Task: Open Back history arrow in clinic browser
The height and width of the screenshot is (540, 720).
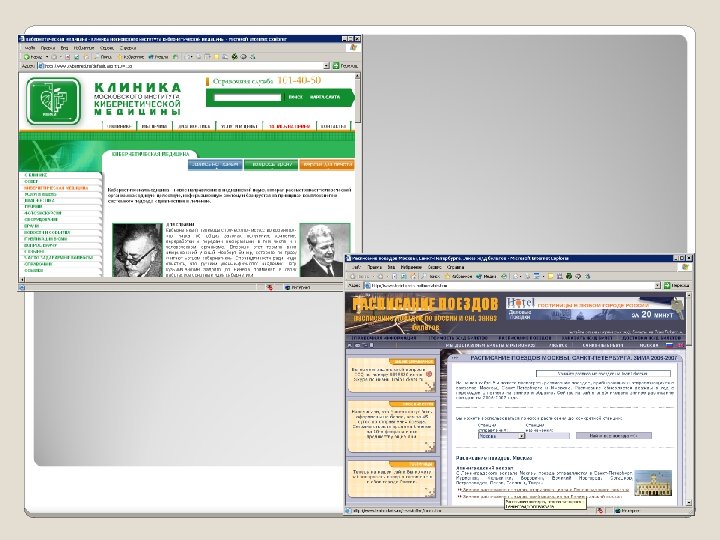Action: click(47, 57)
